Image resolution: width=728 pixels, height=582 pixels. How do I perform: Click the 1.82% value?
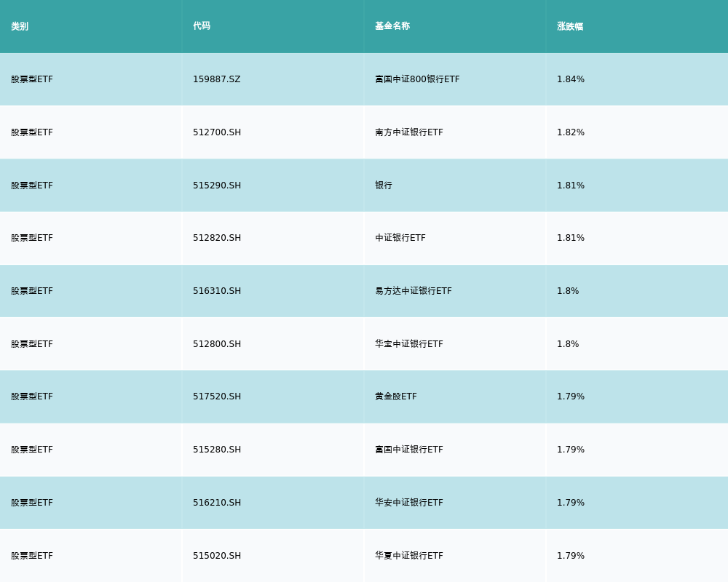(x=571, y=132)
